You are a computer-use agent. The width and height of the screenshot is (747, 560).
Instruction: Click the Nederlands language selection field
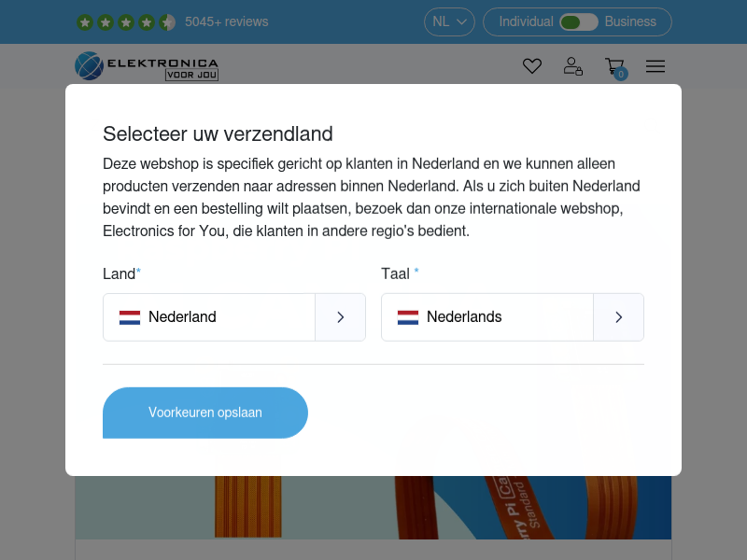point(512,317)
